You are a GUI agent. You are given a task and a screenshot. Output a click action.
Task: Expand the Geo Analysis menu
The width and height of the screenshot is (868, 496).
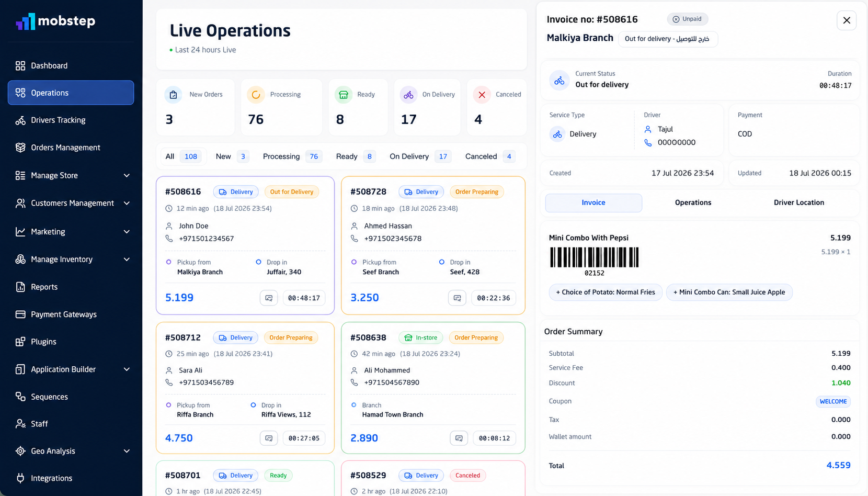pos(127,451)
